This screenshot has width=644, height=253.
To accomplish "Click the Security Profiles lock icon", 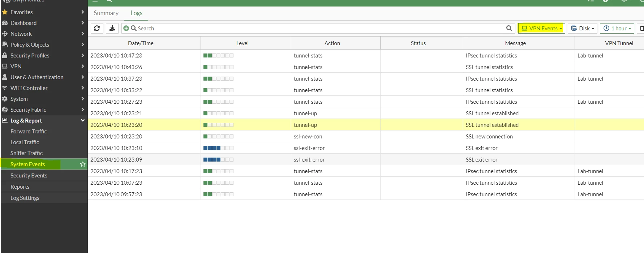I will pos(5,56).
